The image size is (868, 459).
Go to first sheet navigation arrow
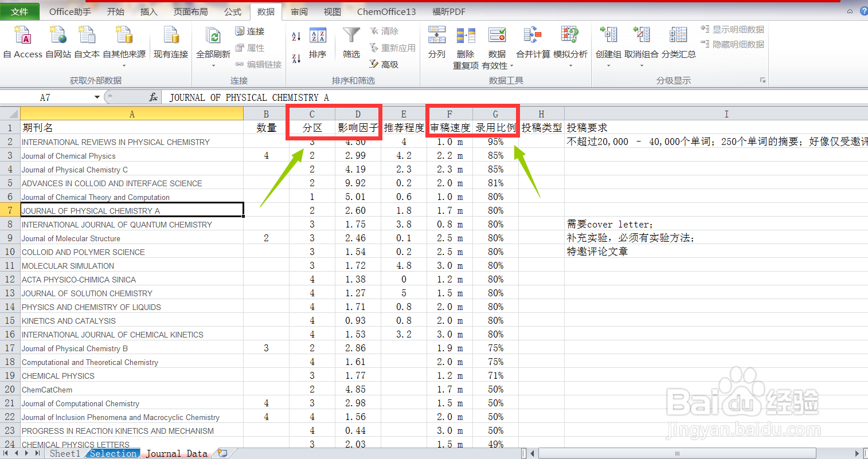(x=5, y=453)
